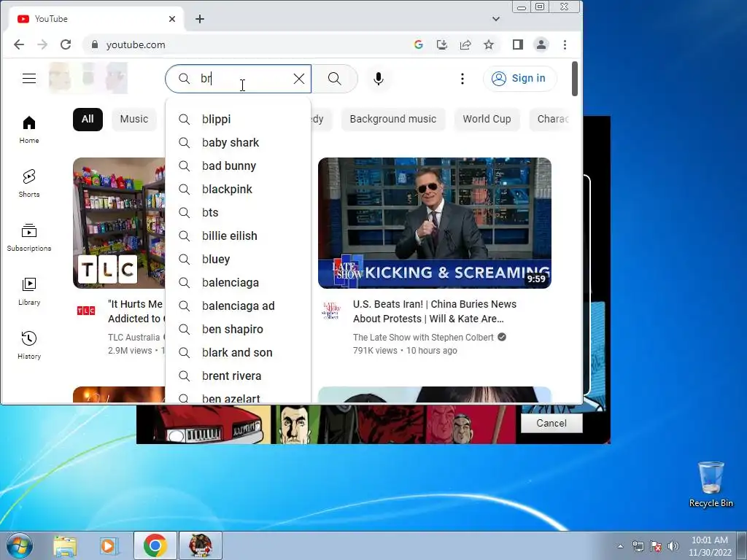Open the volume tray icon

[673, 546]
